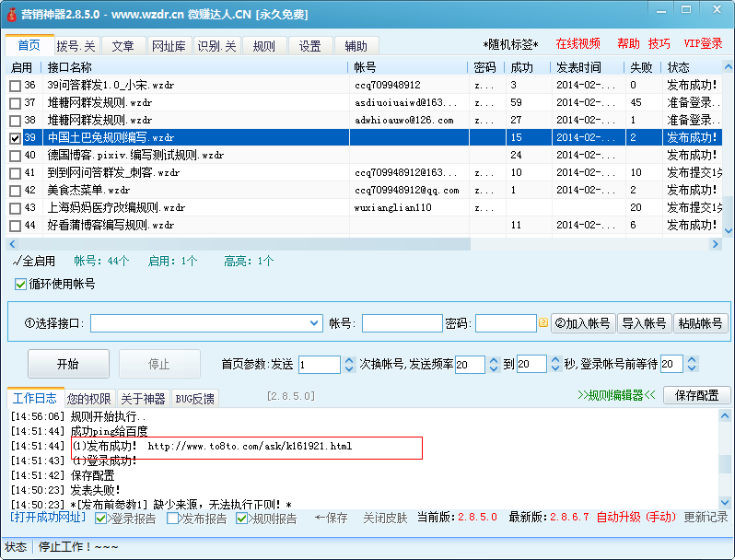The height and width of the screenshot is (560, 735).
Task: Toggle 循环使用帐号 checkbox
Action: pos(21,284)
